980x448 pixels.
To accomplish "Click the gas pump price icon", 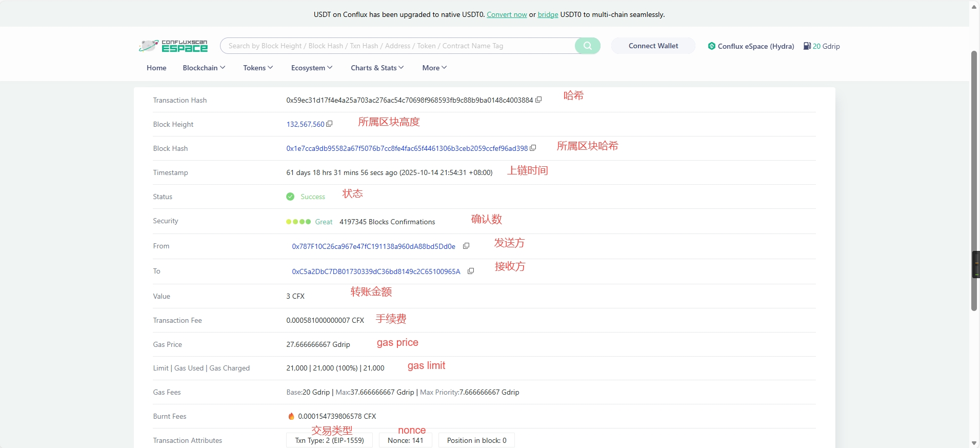I will point(807,46).
